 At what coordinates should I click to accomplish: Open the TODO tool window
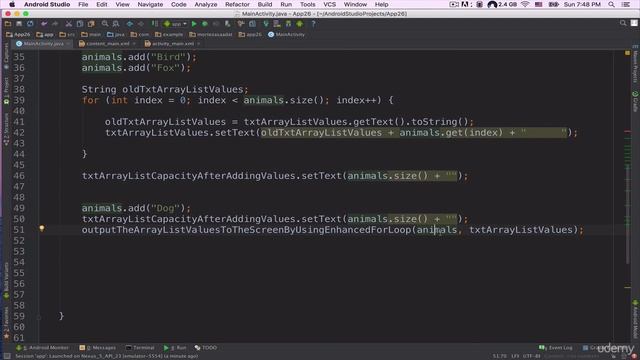206,348
